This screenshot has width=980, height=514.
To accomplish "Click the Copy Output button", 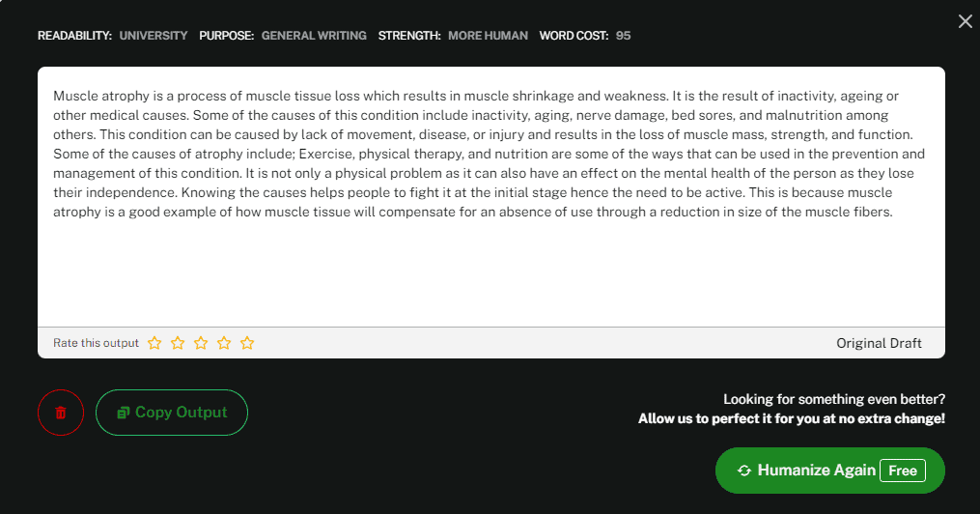I will 172,413.
